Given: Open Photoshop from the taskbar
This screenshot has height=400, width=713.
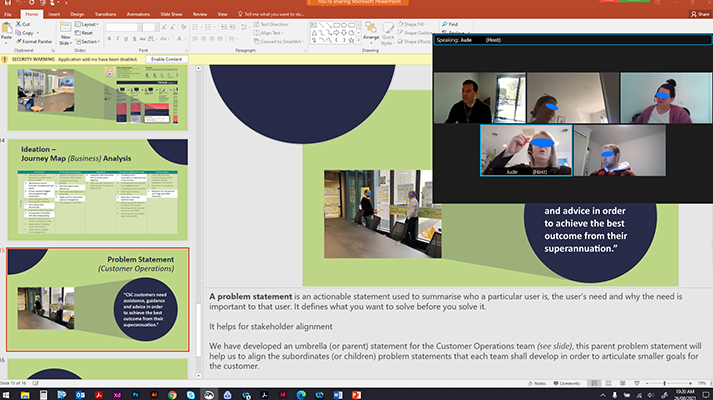Looking at the screenshot, I should point(136,395).
